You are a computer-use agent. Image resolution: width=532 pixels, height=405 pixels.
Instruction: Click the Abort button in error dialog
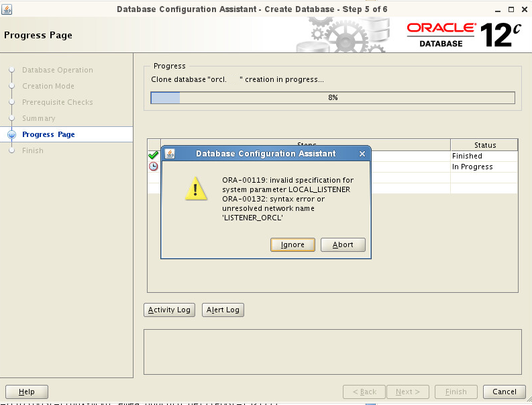[343, 244]
